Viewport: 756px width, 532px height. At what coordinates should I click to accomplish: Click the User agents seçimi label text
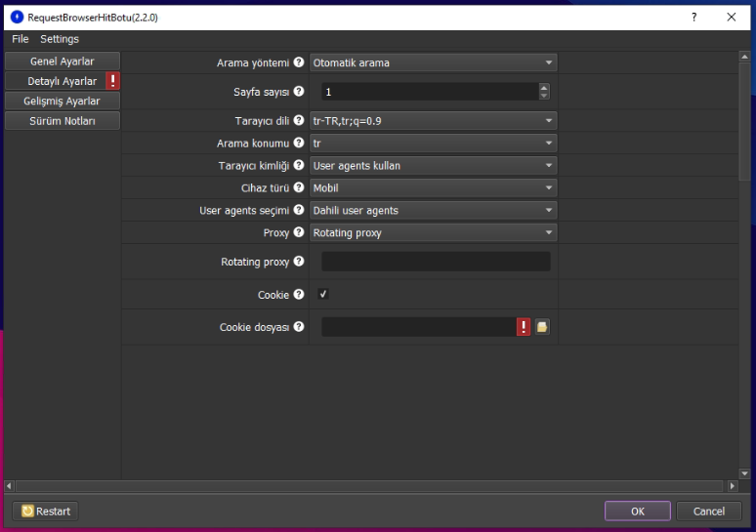point(244,211)
